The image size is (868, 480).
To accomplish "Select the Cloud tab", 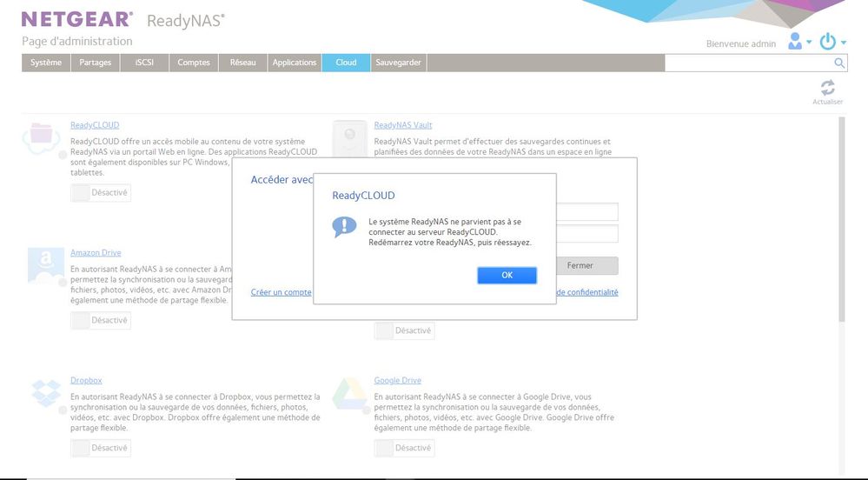I will tap(346, 63).
